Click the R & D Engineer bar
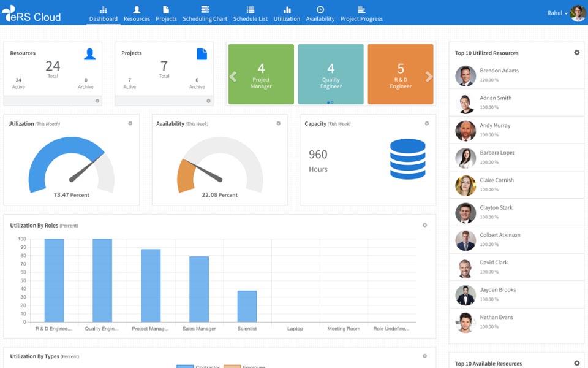 coord(54,280)
